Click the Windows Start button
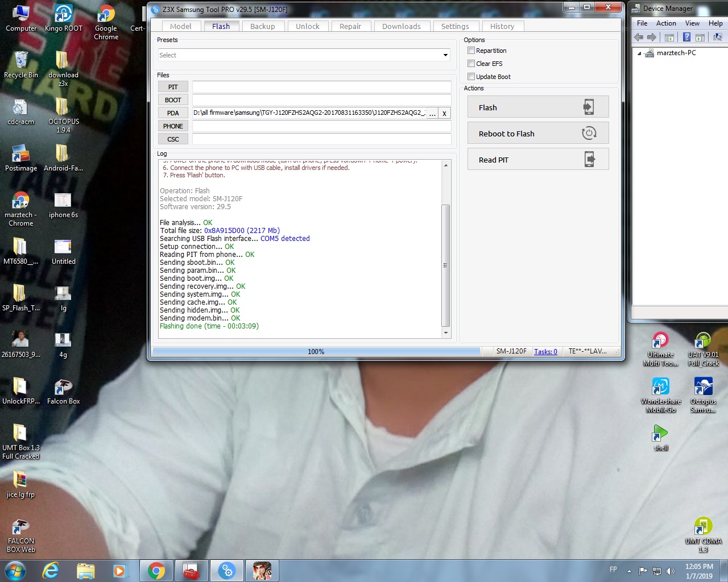 [15, 571]
